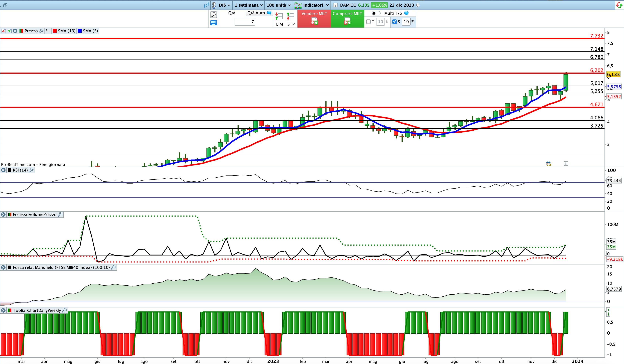Place a LIM limit order
This screenshot has height=364, width=624.
point(279,19)
